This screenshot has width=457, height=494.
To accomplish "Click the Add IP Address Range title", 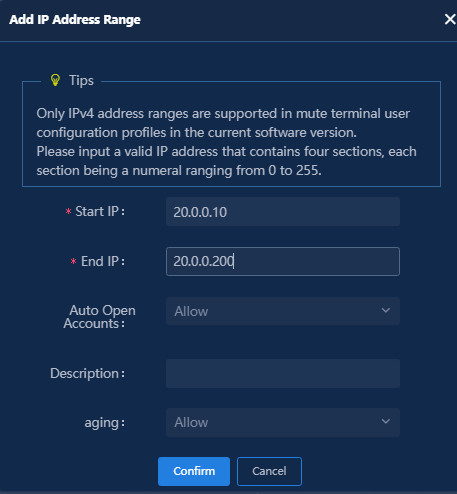I will point(75,19).
